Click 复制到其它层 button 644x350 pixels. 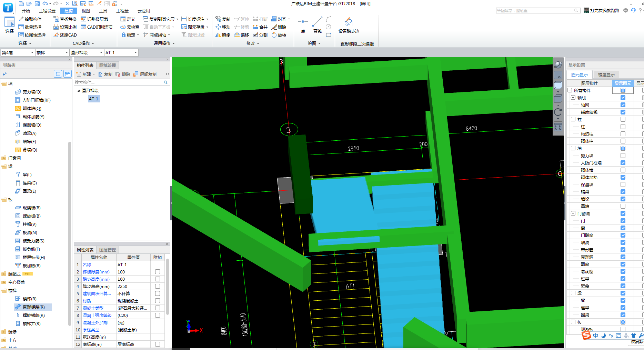[x=161, y=19]
